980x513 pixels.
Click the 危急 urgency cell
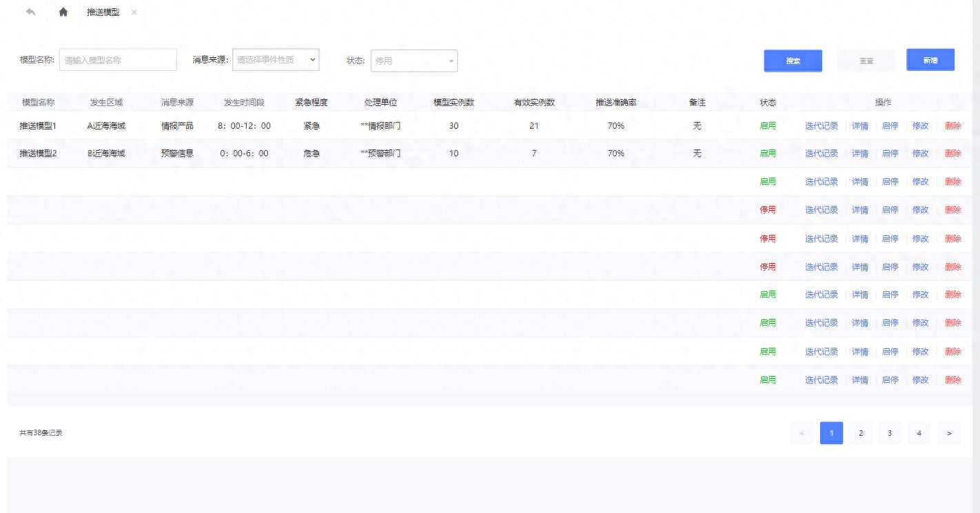pos(312,154)
